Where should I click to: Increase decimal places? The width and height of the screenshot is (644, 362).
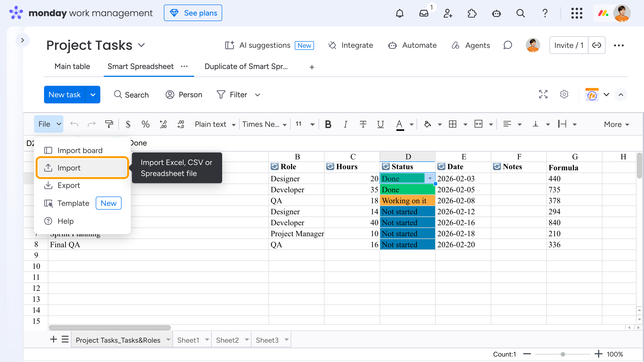[180, 124]
